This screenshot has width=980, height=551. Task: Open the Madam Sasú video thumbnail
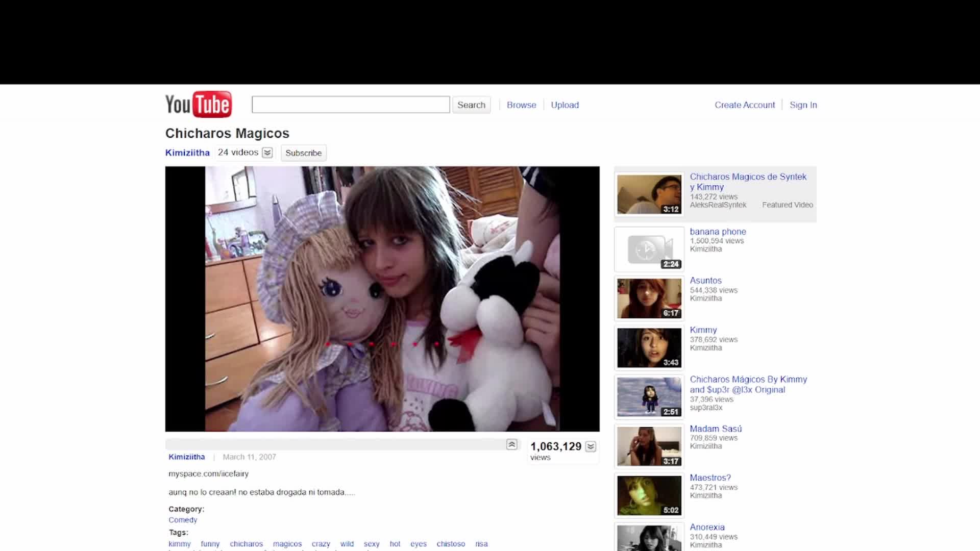[x=649, y=446]
